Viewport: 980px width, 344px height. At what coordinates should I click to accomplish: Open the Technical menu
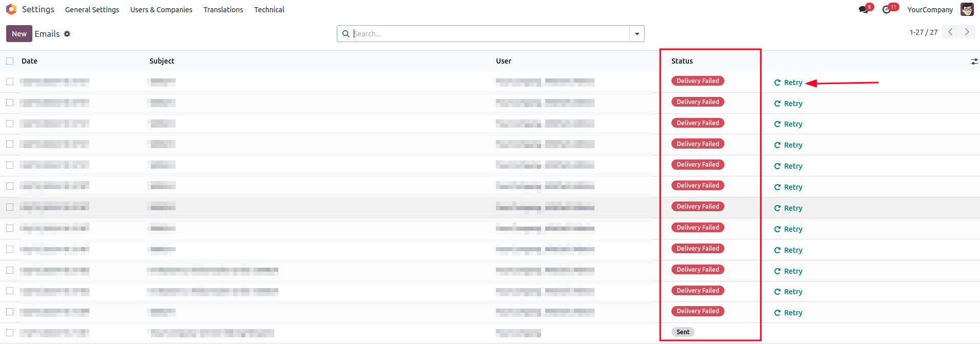click(x=269, y=10)
